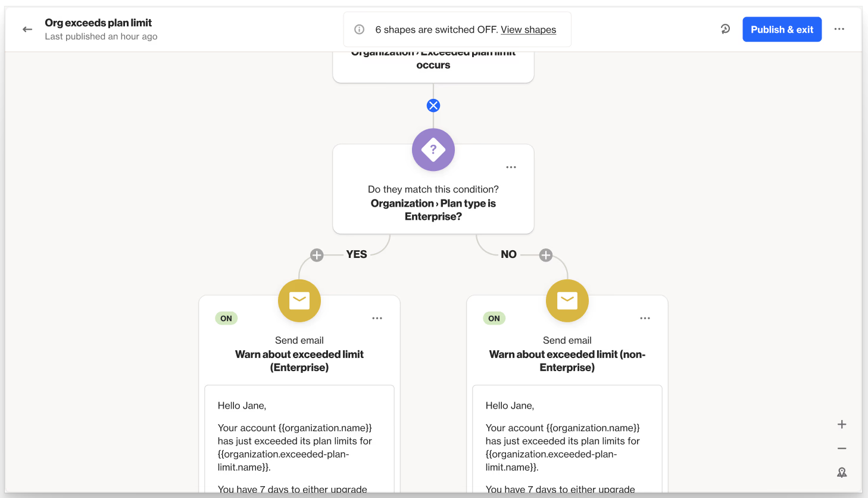This screenshot has width=868, height=498.
Task: Click the blue X connector icon
Action: [433, 105]
